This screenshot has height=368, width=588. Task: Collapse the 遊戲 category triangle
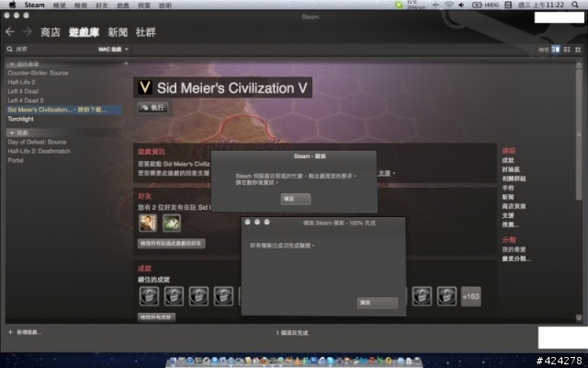(12, 132)
